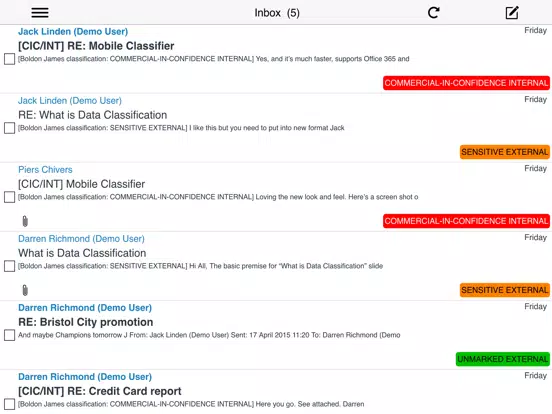
Task: Compose a new email
Action: pos(512,13)
